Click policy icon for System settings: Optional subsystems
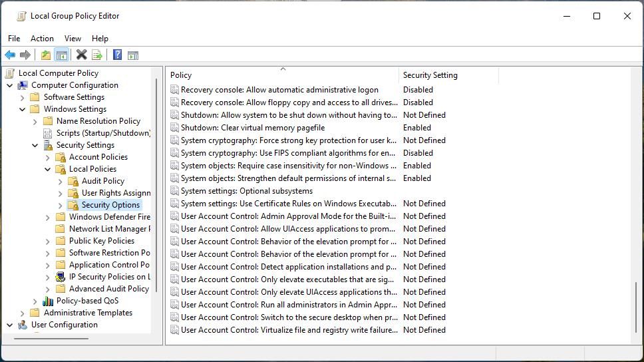 174,191
